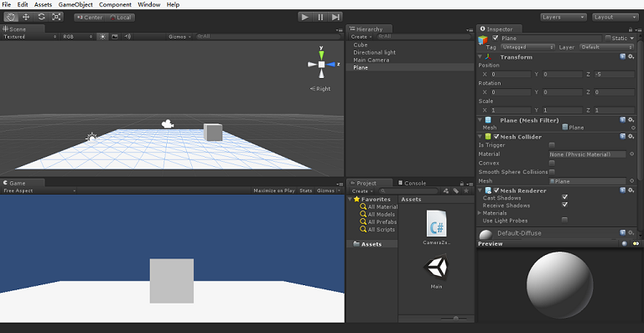The height and width of the screenshot is (333, 644).
Task: Select the Rotate tool
Action: click(41, 17)
